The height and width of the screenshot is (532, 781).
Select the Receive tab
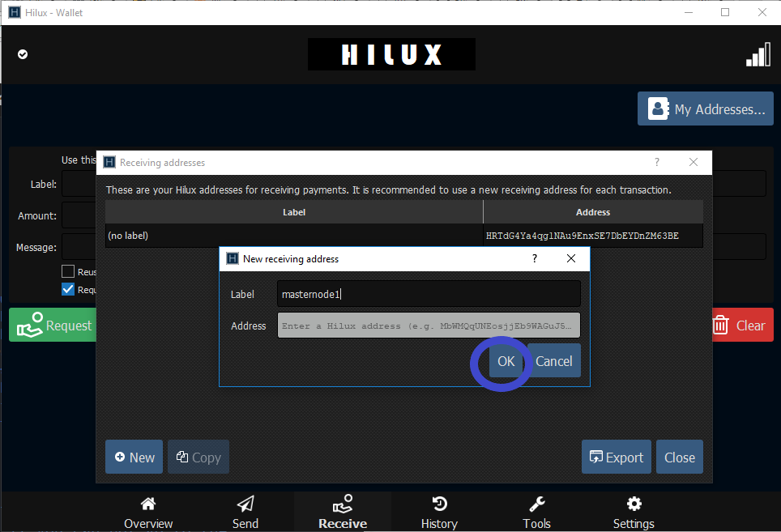click(x=343, y=512)
